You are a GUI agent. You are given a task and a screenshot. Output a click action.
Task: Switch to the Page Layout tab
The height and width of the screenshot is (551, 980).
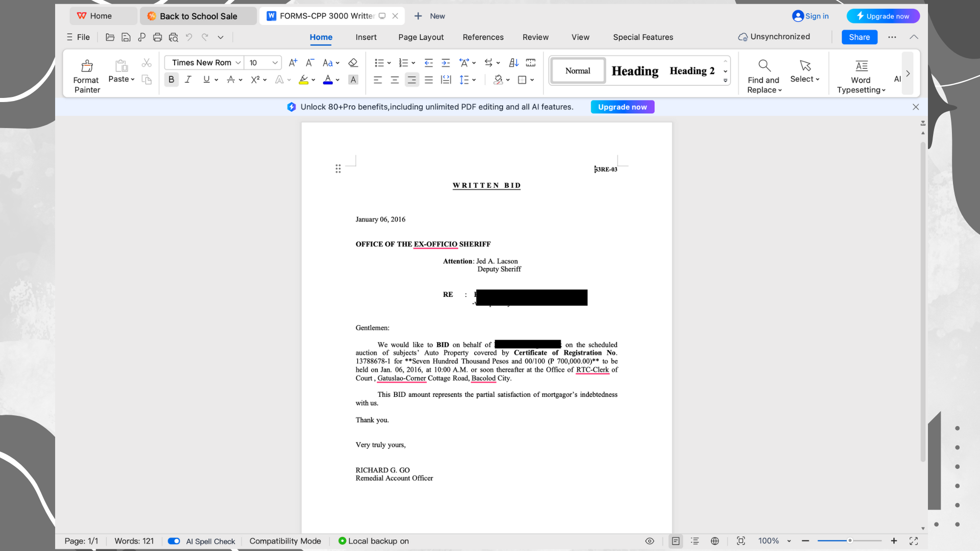point(421,37)
